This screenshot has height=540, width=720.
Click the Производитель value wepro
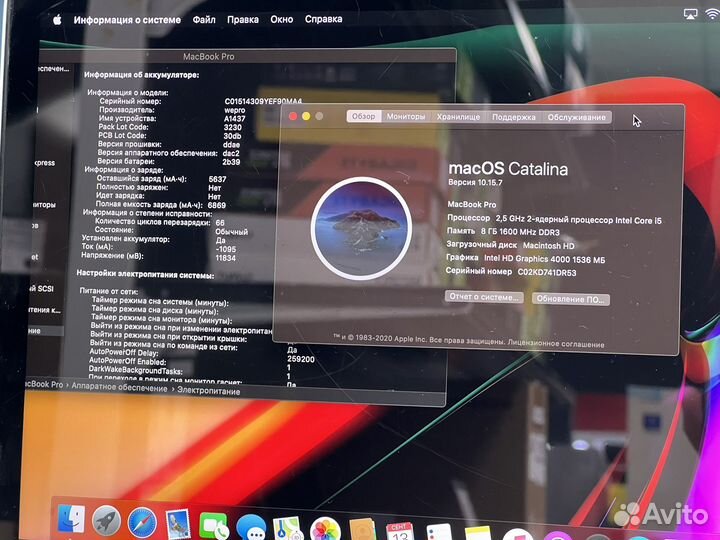pos(234,110)
